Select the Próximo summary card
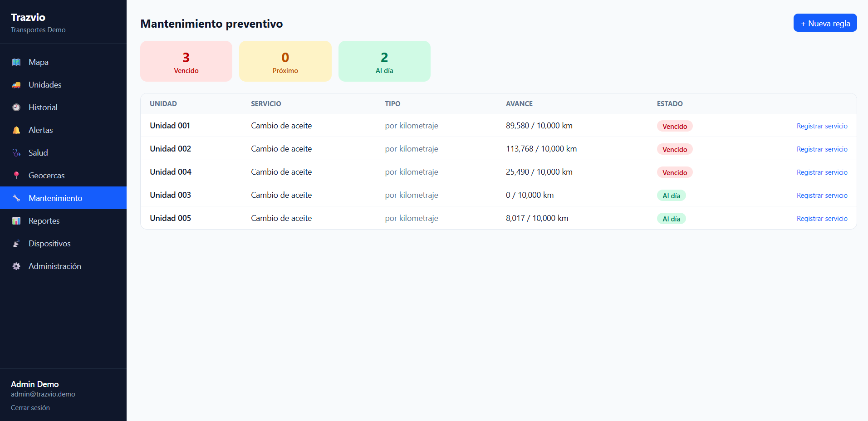 [285, 61]
